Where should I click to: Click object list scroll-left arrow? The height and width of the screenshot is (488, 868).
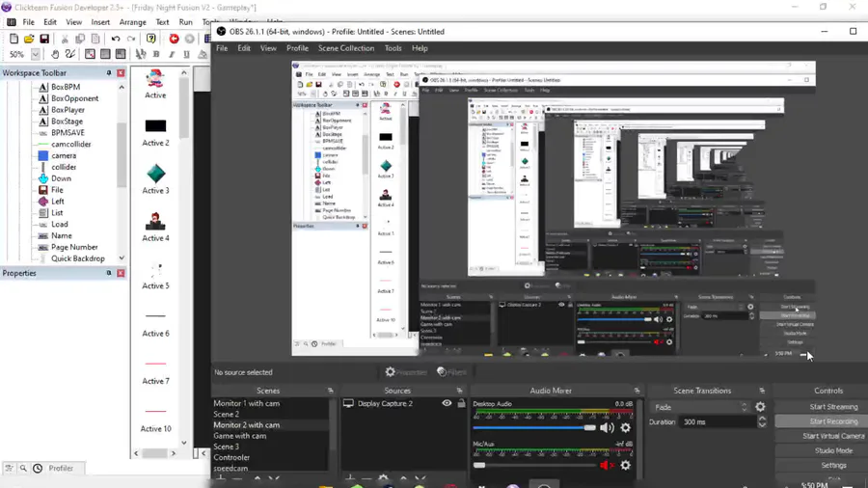pos(137,453)
